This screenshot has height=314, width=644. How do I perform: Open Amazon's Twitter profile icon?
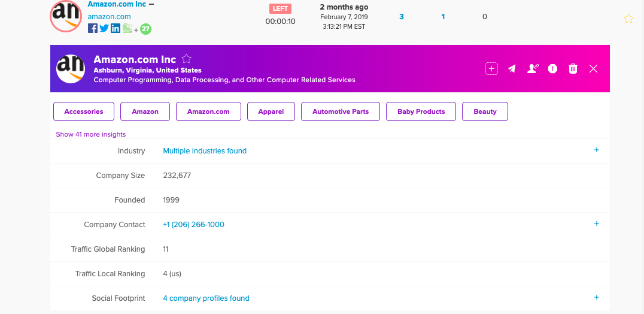pyautogui.click(x=104, y=28)
